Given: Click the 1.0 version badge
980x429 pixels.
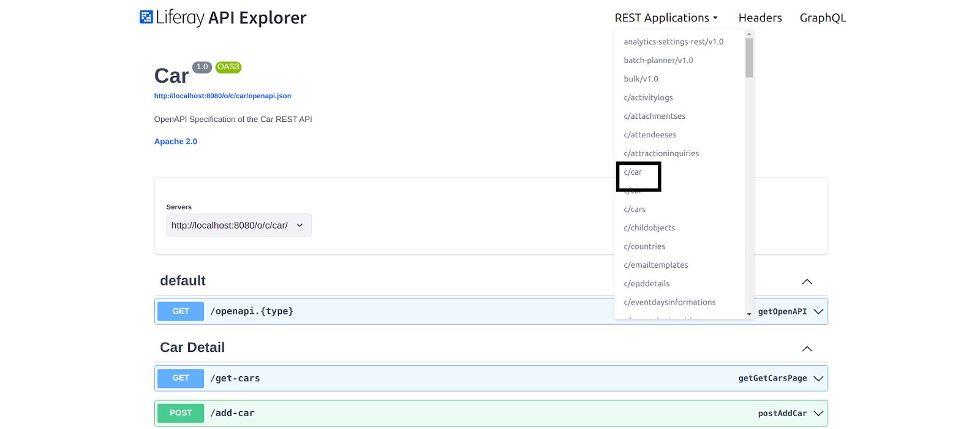Looking at the screenshot, I should pos(202,67).
